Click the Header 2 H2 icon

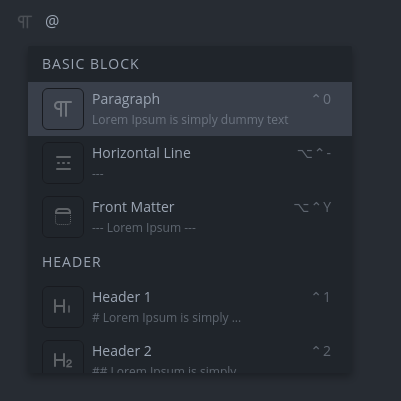tap(63, 357)
